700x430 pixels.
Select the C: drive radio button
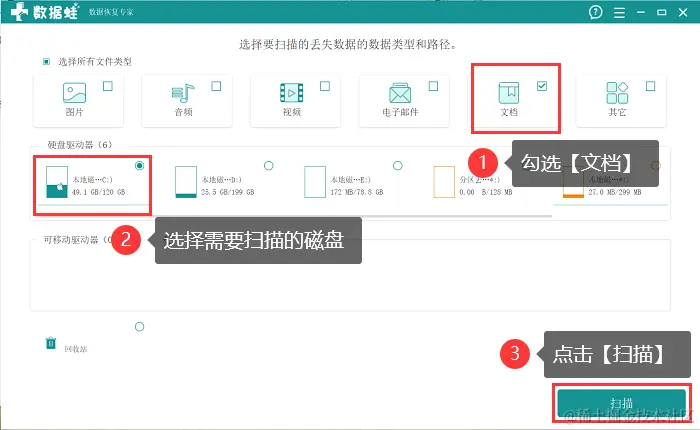139,166
